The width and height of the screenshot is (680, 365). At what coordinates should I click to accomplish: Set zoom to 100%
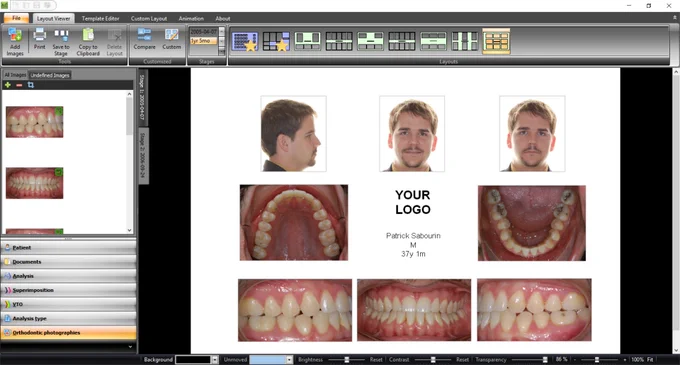point(638,360)
